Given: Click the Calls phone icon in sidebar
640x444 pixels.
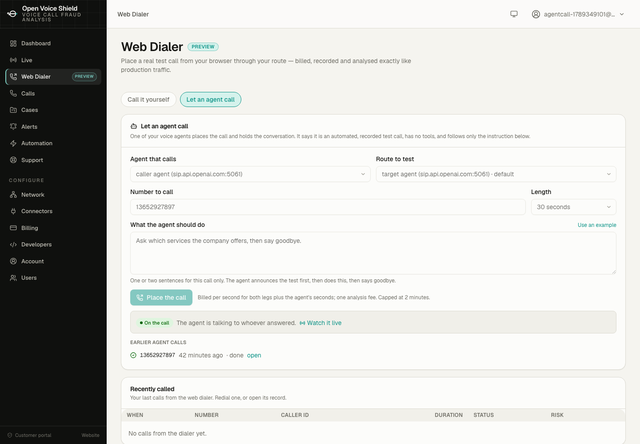Looking at the screenshot, I should (x=13, y=93).
